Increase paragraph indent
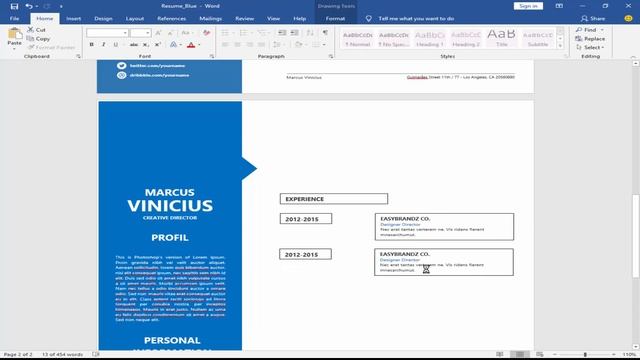Image resolution: width=640 pixels, height=360 pixels. pos(294,33)
